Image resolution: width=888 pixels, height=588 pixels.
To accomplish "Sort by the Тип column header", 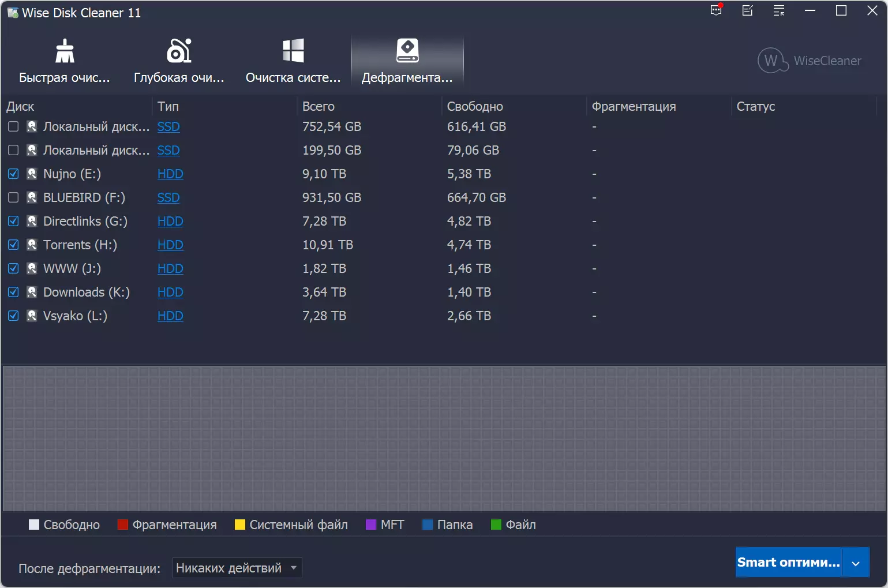I will click(225, 106).
